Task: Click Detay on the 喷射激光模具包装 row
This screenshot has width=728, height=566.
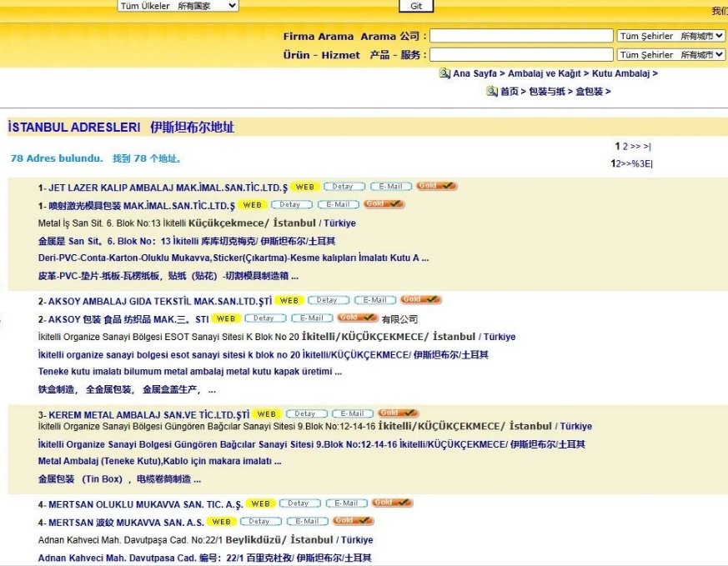Action: (x=292, y=204)
